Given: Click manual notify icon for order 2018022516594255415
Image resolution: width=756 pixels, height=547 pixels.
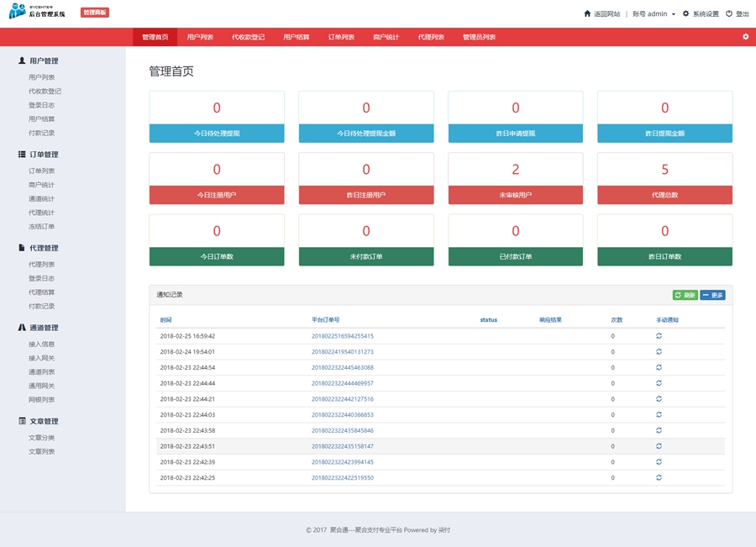Looking at the screenshot, I should (x=659, y=336).
